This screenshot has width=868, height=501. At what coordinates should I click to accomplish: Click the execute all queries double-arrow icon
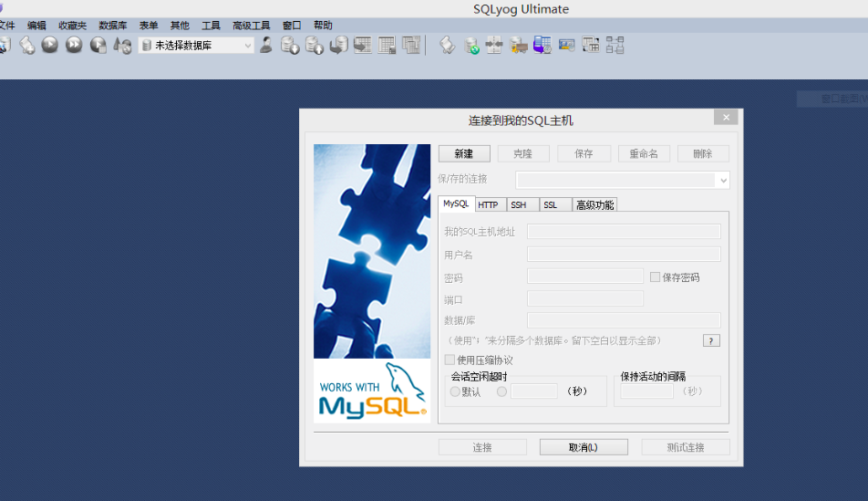tap(74, 45)
